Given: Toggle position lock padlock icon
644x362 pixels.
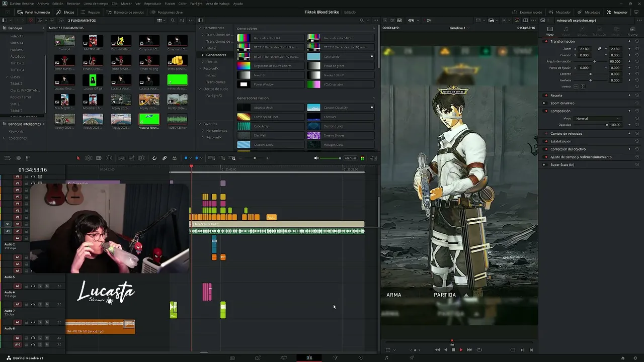Looking at the screenshot, I should [175, 158].
